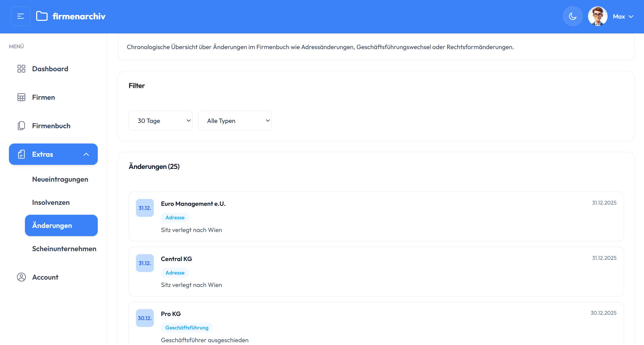Click the Max user avatar image
Viewport: 644px width, 345px height.
pyautogui.click(x=597, y=16)
